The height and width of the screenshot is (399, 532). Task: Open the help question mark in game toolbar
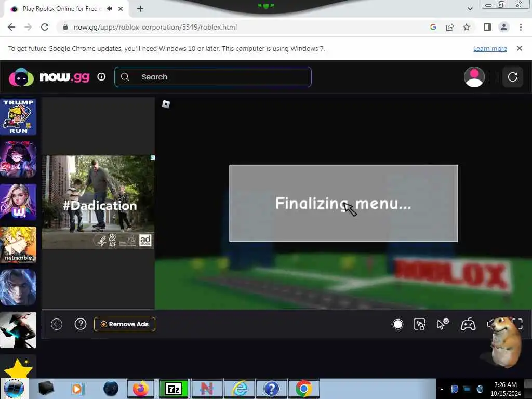81,324
